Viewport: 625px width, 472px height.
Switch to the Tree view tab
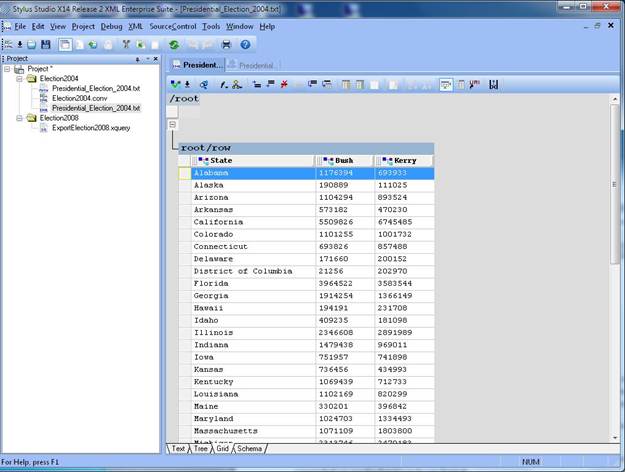pos(200,448)
